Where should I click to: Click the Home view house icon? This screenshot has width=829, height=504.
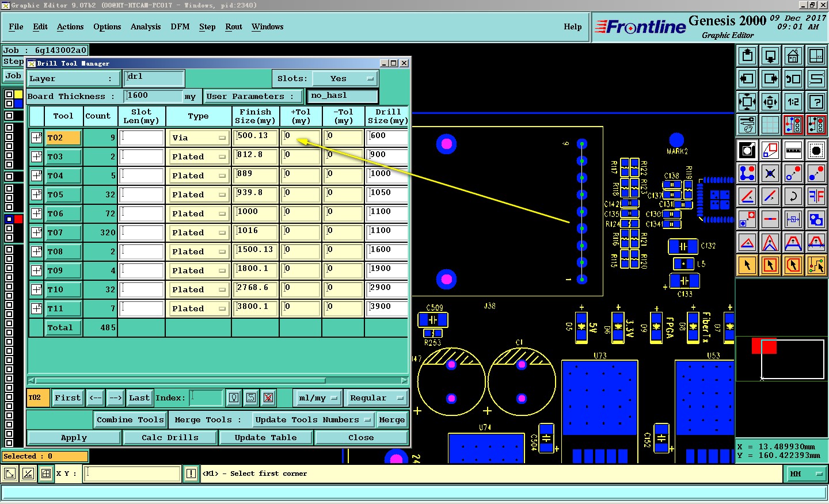click(x=793, y=56)
